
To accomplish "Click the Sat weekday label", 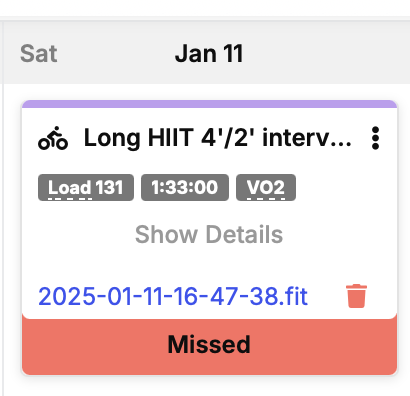I will 39,53.
